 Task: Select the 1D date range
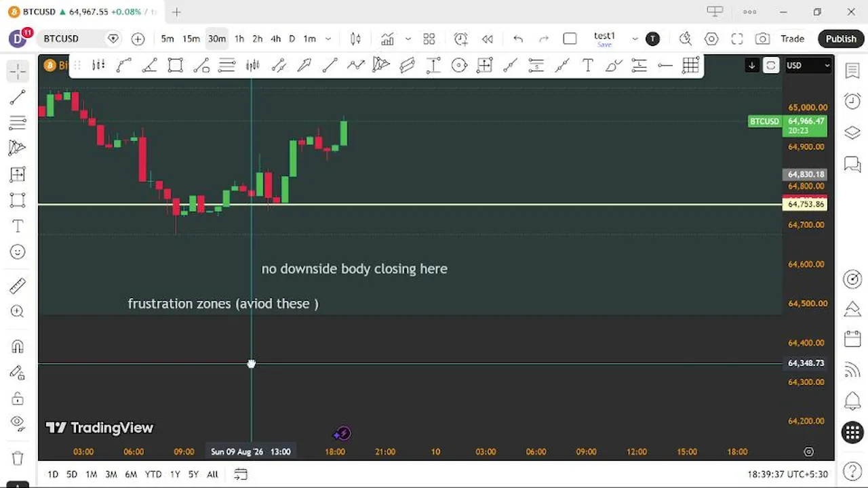[53, 474]
